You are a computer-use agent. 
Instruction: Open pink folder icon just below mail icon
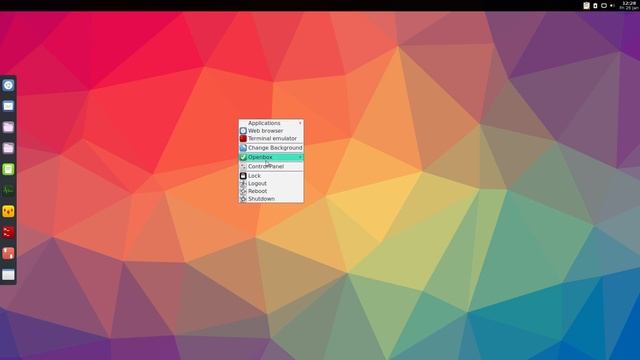pos(8,127)
